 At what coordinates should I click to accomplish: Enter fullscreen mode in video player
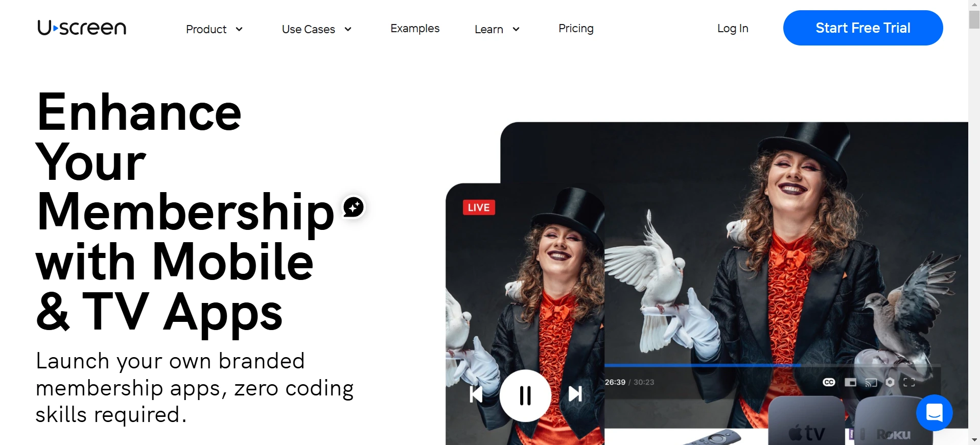coord(909,382)
